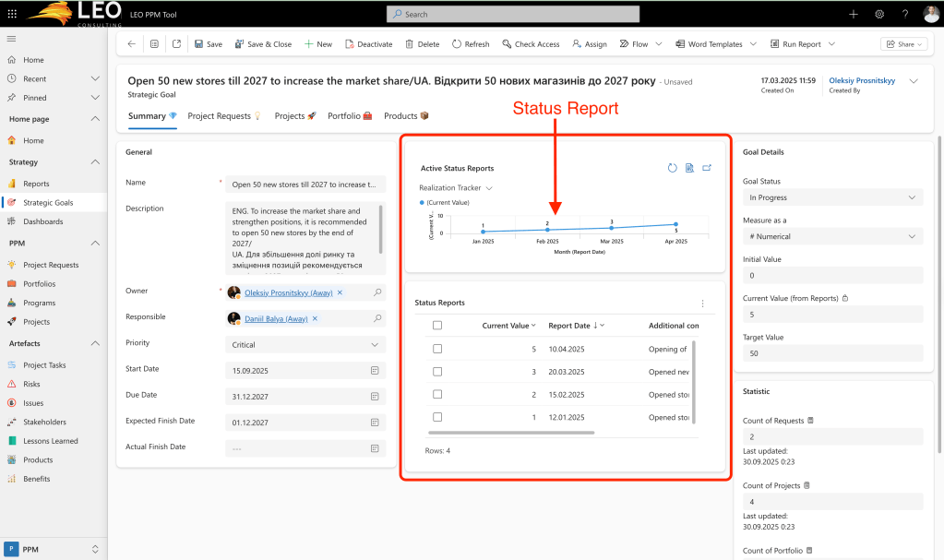
Task: Open Start Date calendar picker
Action: (375, 370)
